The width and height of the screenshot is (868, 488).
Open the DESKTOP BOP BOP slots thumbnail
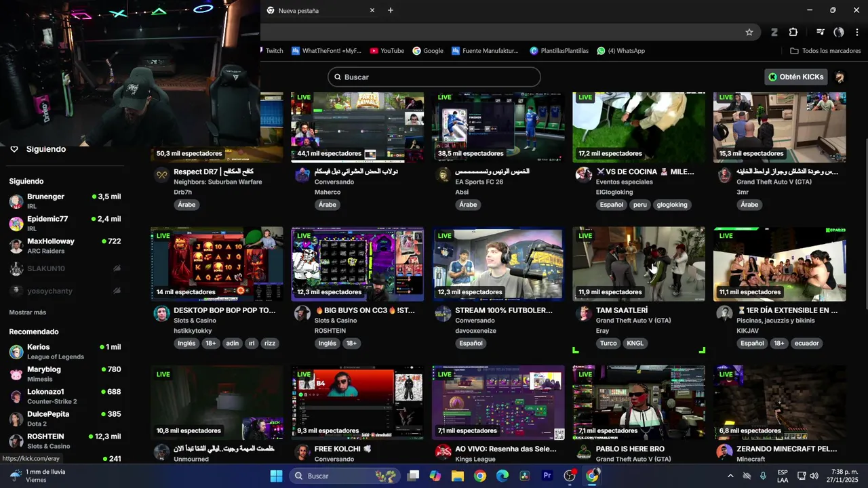pyautogui.click(x=216, y=264)
